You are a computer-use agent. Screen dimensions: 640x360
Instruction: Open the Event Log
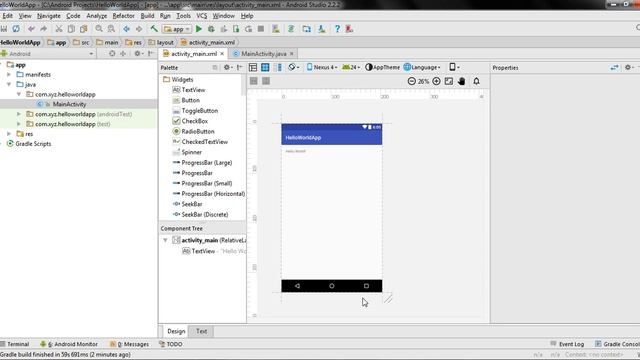point(567,344)
